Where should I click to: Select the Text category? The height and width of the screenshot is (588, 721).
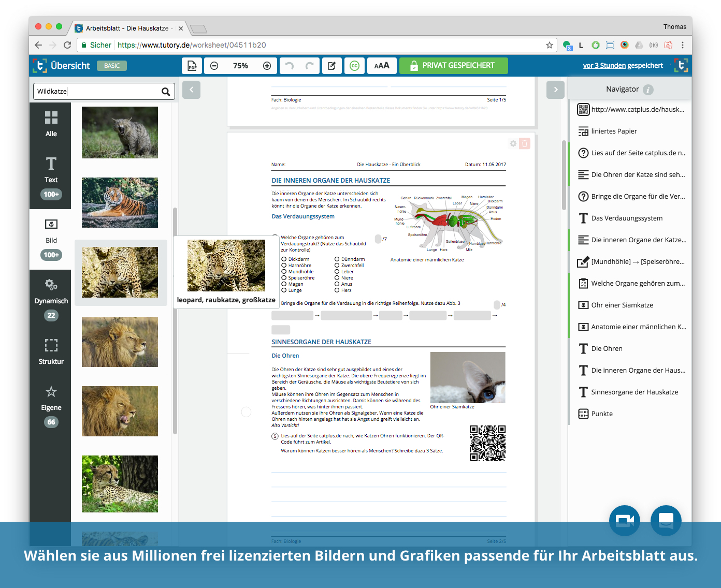(51, 179)
